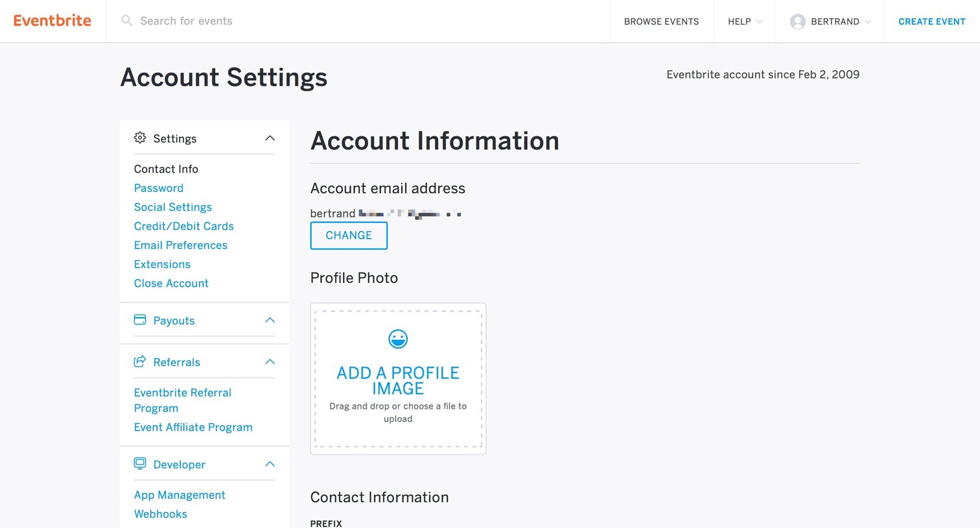
Task: Open Eventbrite Referral Program
Action: (x=183, y=400)
